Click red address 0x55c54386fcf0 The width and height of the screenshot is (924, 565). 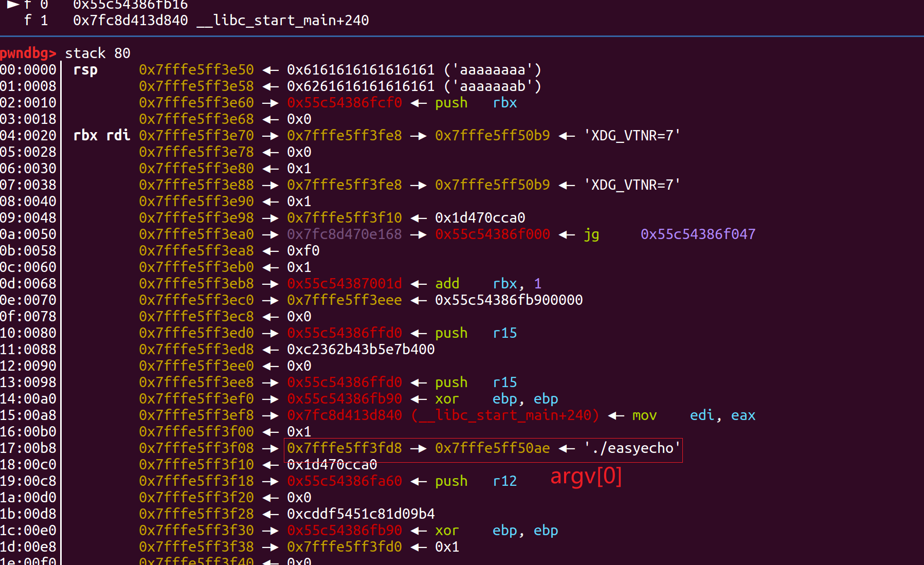click(x=344, y=102)
